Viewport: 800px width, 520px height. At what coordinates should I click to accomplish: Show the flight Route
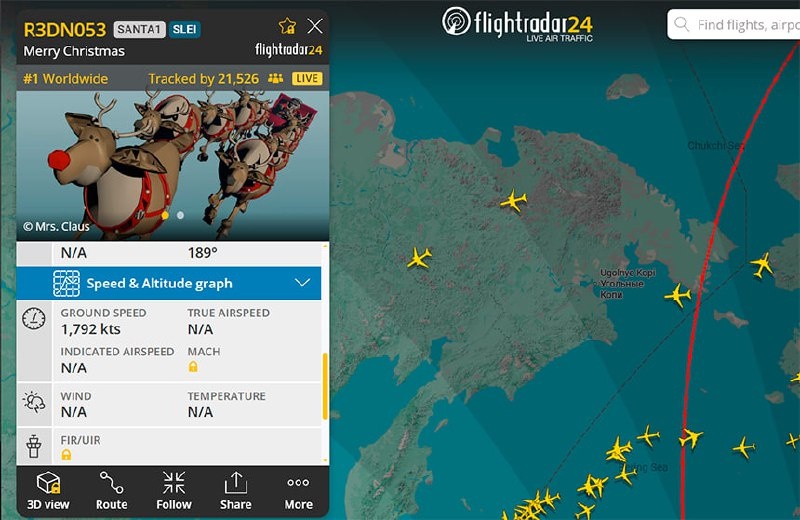pyautogui.click(x=111, y=490)
